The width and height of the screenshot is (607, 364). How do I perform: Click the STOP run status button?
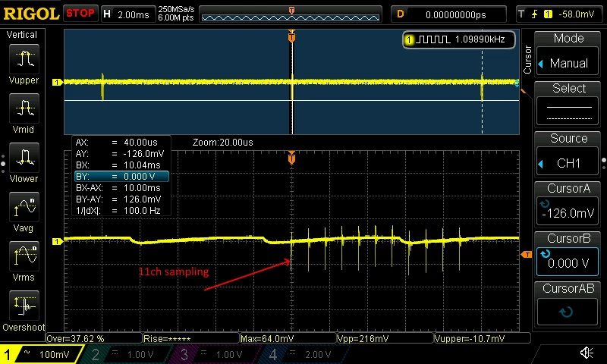80,14
